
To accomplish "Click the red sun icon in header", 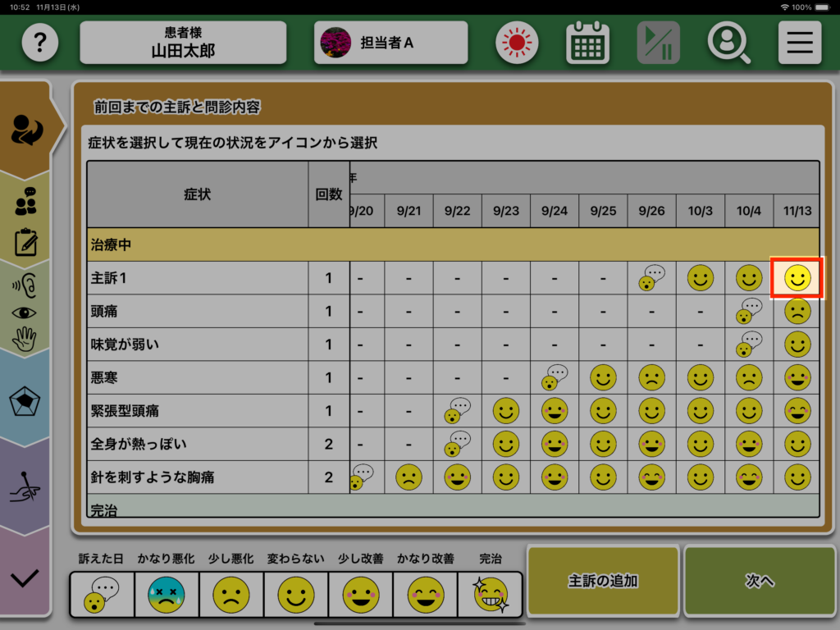I will click(516, 43).
